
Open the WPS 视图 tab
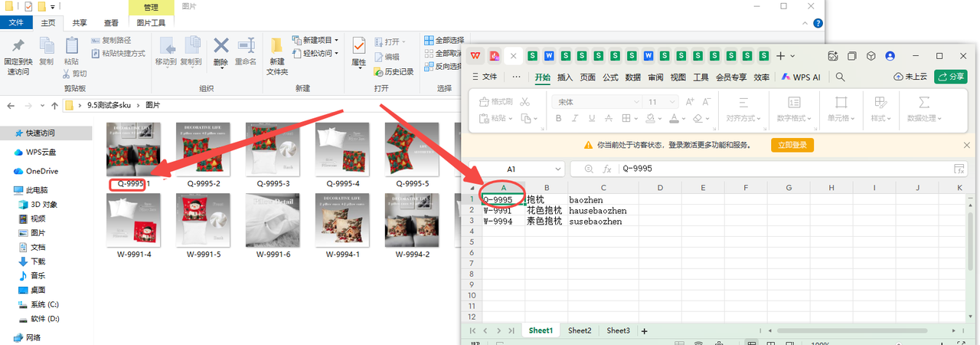point(678,77)
